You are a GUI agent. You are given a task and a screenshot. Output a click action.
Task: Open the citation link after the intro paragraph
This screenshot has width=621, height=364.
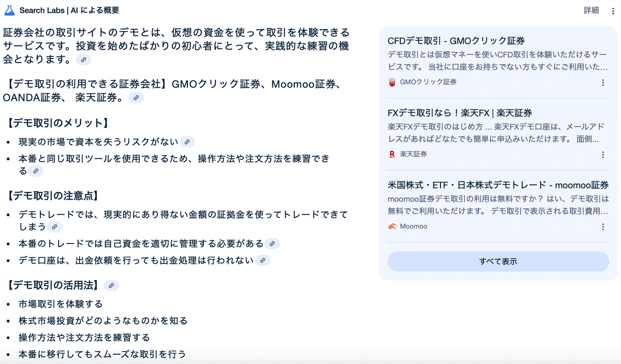(x=83, y=59)
